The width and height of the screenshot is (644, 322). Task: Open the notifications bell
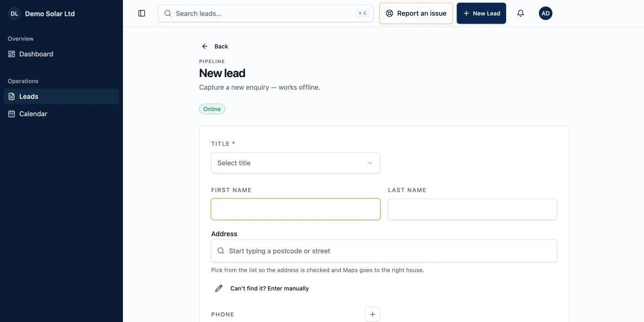pos(521,13)
